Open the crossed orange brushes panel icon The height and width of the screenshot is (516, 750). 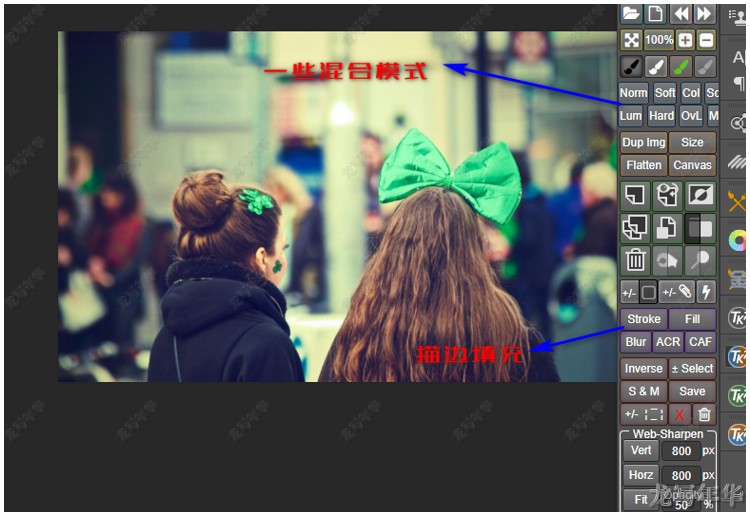(737, 201)
